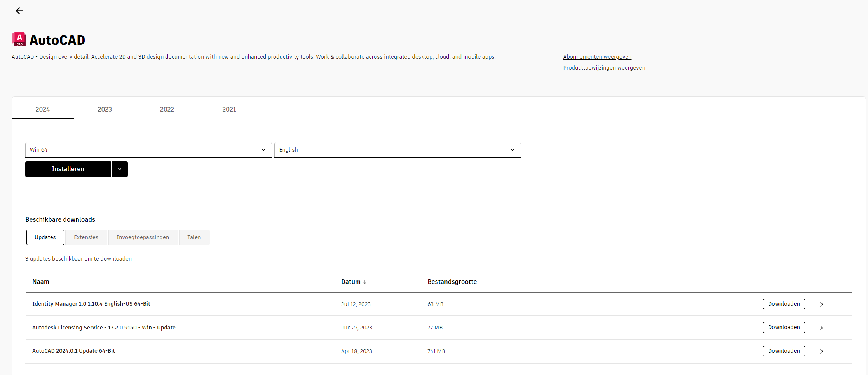Click the 'Jul 12, 2023' date cell
Screen dimensions: 868x375
(x=356, y=304)
